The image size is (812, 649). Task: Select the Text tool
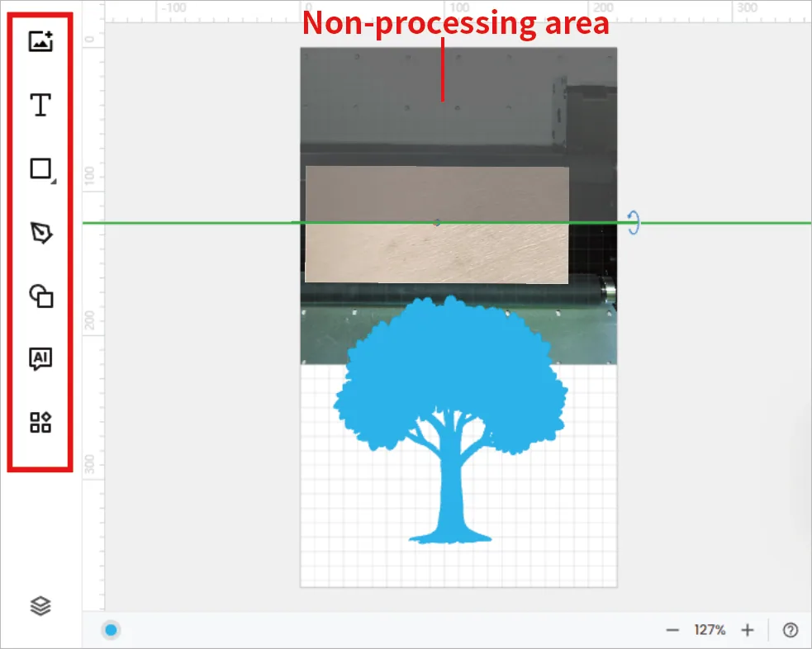pos(40,105)
